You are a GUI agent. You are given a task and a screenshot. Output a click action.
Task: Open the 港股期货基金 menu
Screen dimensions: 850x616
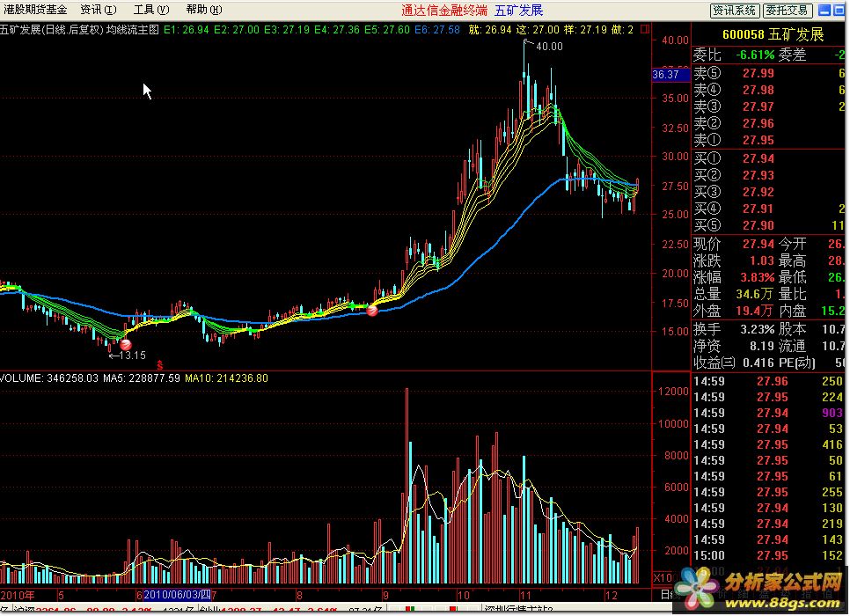coord(35,10)
